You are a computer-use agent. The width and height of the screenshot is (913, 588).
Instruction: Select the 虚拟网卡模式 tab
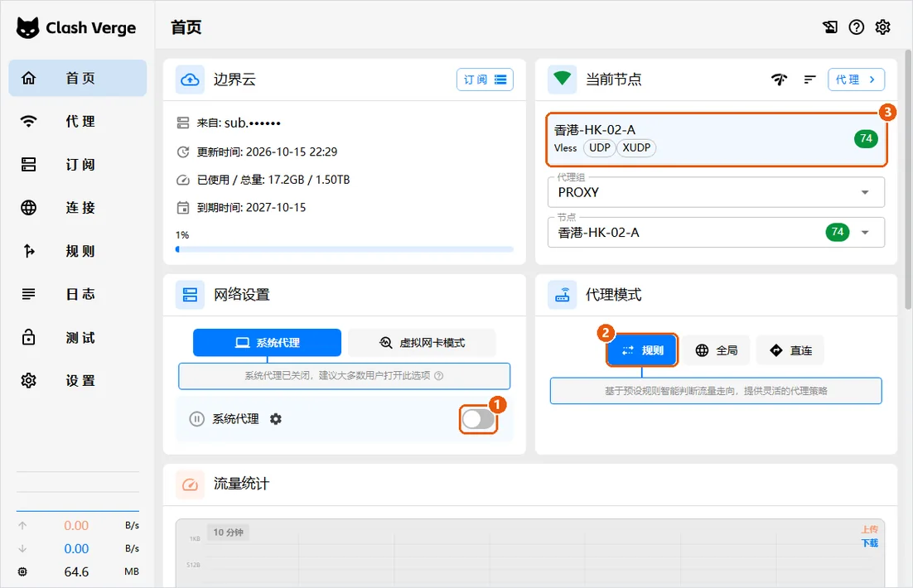(x=423, y=342)
